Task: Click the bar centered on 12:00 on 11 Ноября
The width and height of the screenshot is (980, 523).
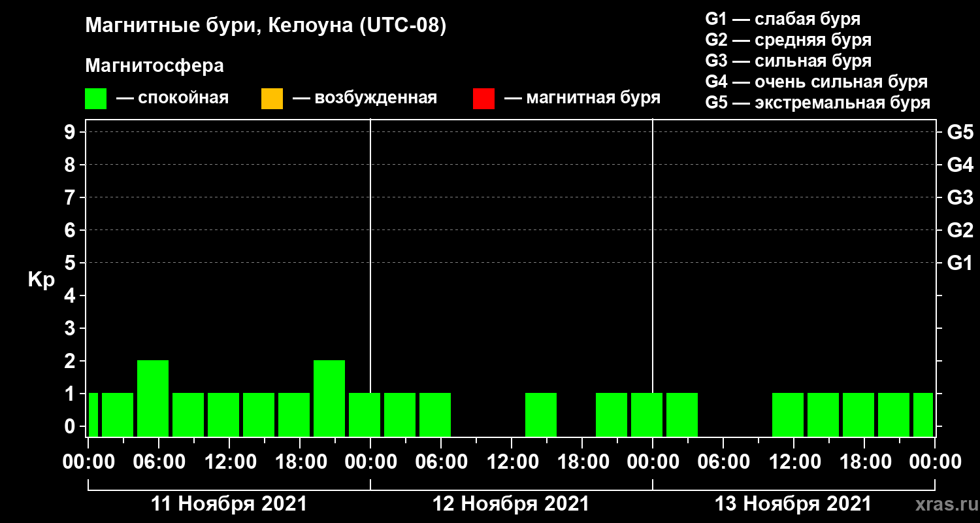Action: click(x=223, y=414)
